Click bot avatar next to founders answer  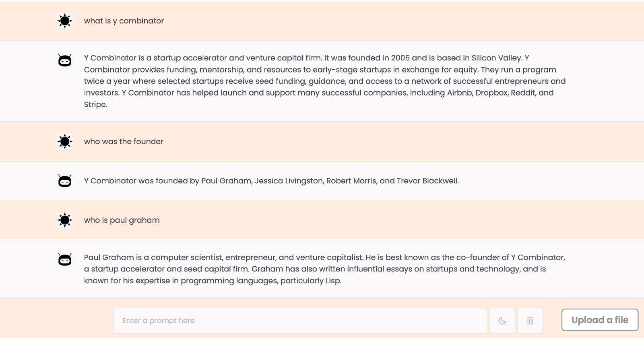point(65,181)
